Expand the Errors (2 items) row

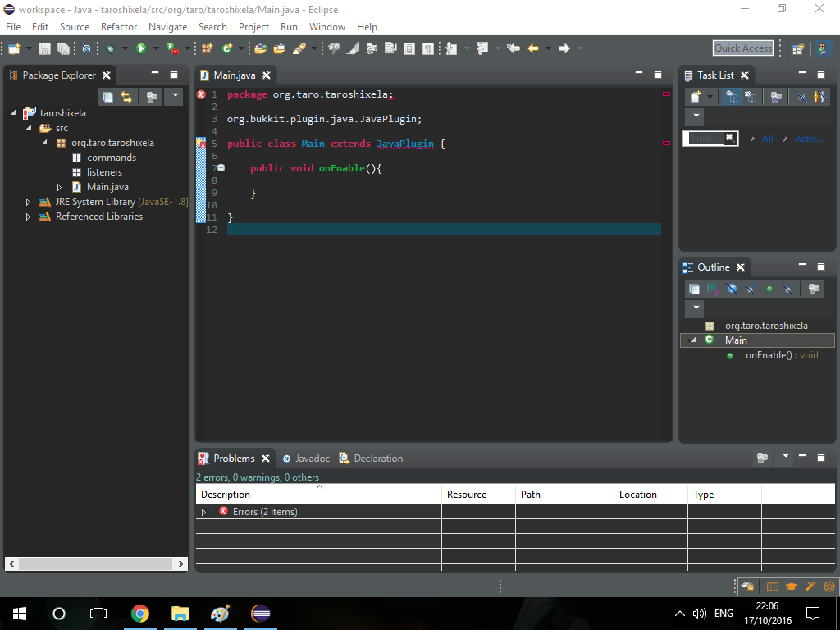pos(204,512)
